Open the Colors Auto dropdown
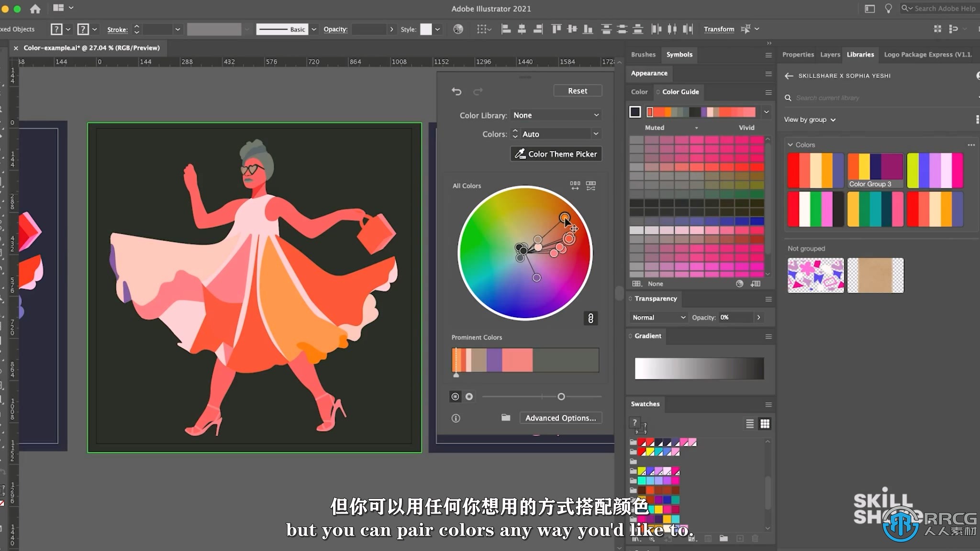 (560, 134)
